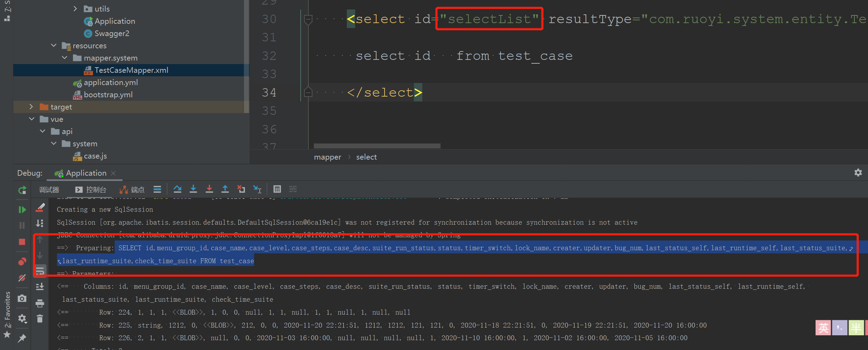Click the Step Over icon
This screenshot has width=868, height=350.
177,189
